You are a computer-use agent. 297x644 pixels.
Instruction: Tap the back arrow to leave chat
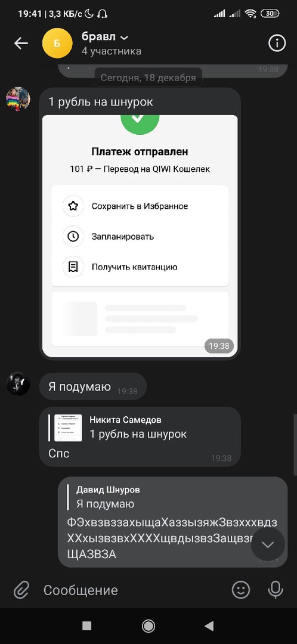point(21,43)
